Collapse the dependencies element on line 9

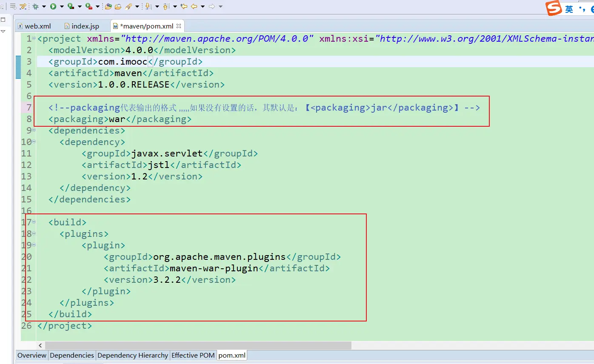pos(34,130)
